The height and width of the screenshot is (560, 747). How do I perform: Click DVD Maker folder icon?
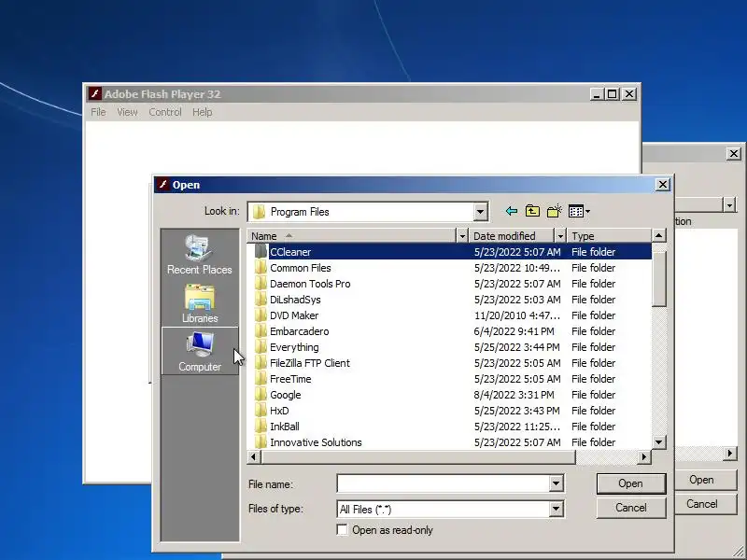(261, 315)
